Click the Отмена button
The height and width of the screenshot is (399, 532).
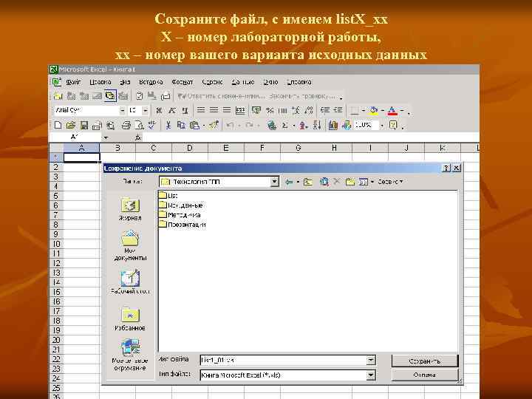(424, 375)
